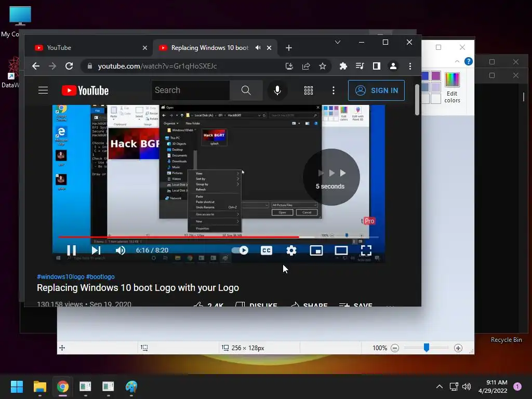Open notification badge in taskbar
Viewport: 532px width, 399px height.
click(x=517, y=387)
